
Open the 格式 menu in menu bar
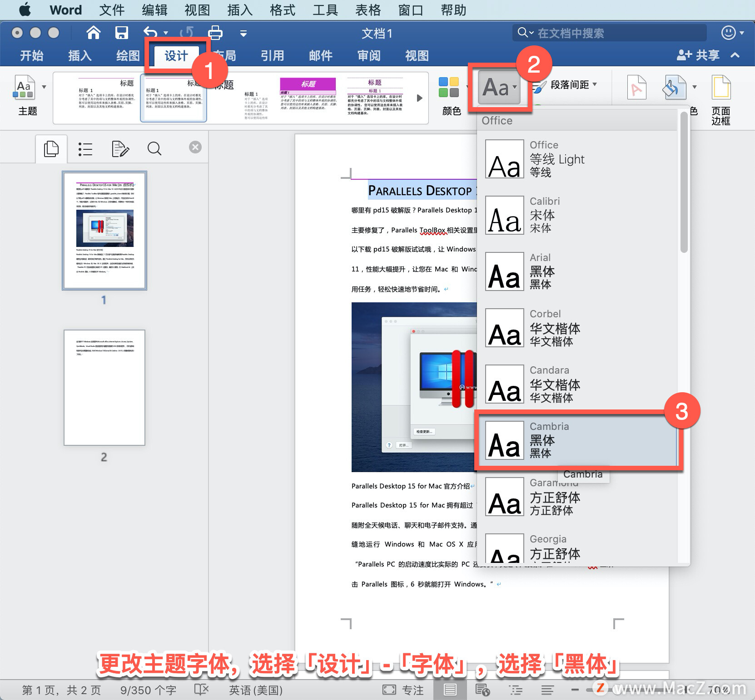(x=283, y=10)
